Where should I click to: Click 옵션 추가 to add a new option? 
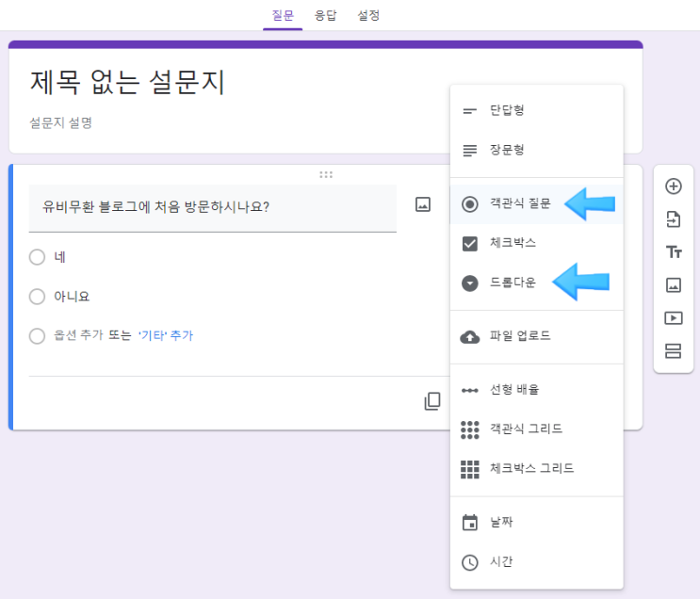tap(78, 335)
